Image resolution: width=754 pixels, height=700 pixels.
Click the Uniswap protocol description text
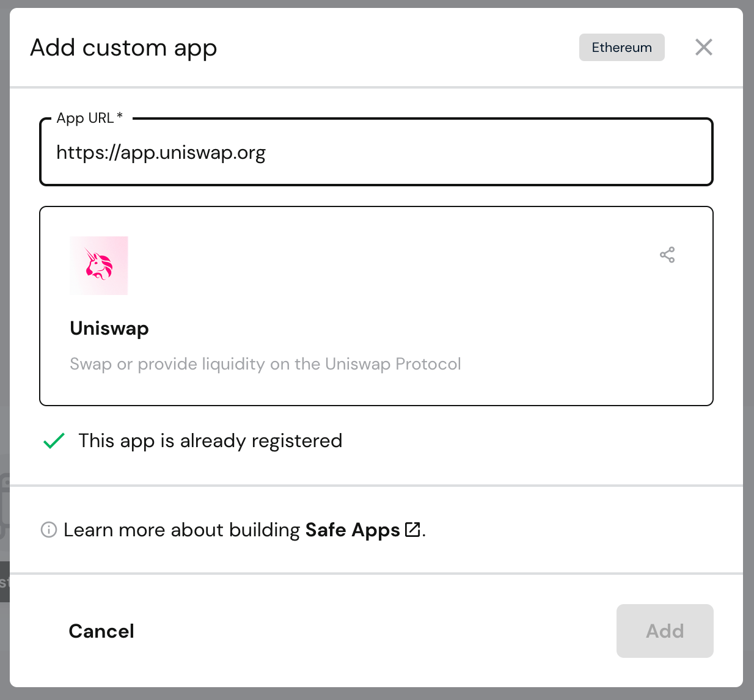265,363
